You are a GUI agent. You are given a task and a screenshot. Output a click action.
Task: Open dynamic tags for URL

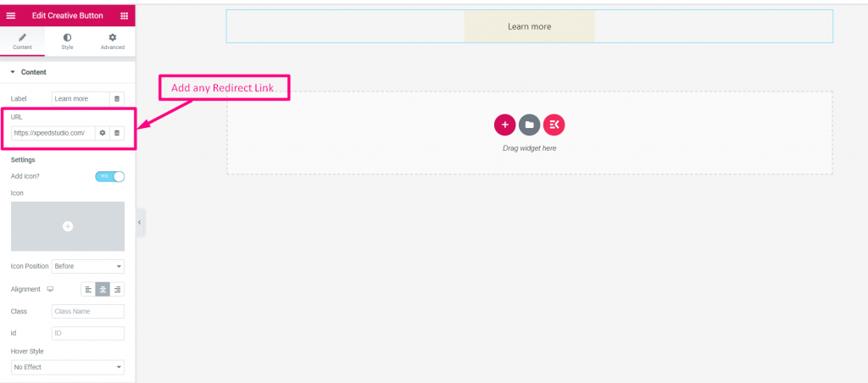tap(117, 133)
